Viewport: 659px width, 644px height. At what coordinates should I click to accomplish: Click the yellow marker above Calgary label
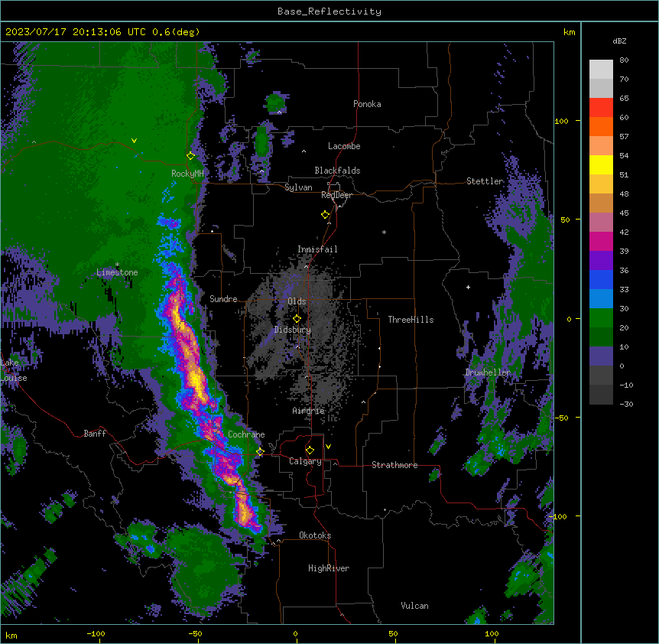[x=310, y=450]
